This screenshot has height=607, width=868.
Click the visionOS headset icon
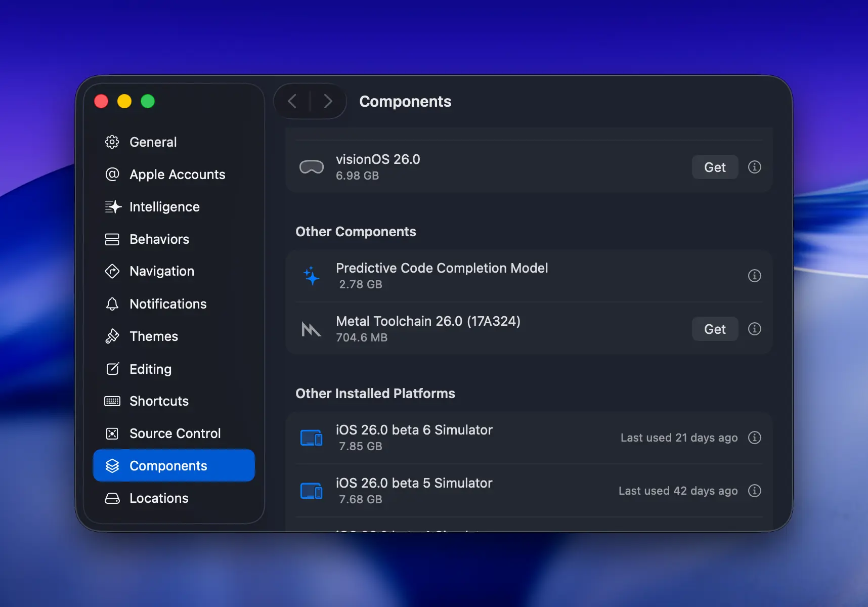click(312, 167)
